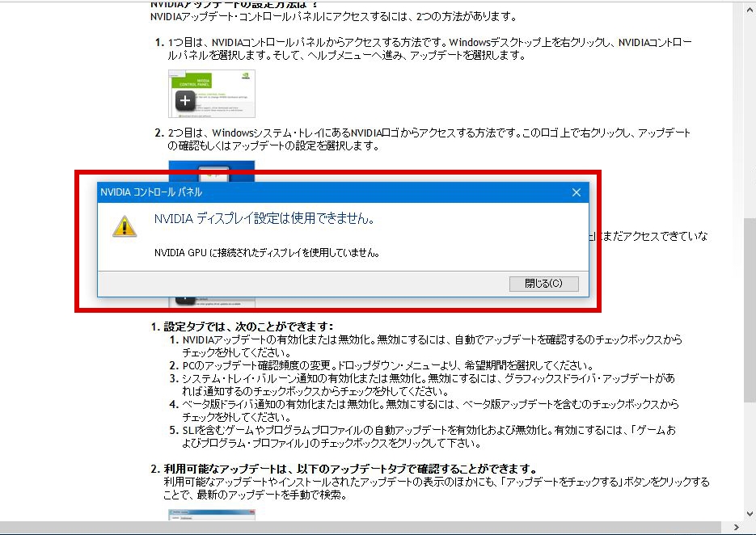Click the 閉じる(C) button in the dialog
The height and width of the screenshot is (535, 756).
[544, 284]
